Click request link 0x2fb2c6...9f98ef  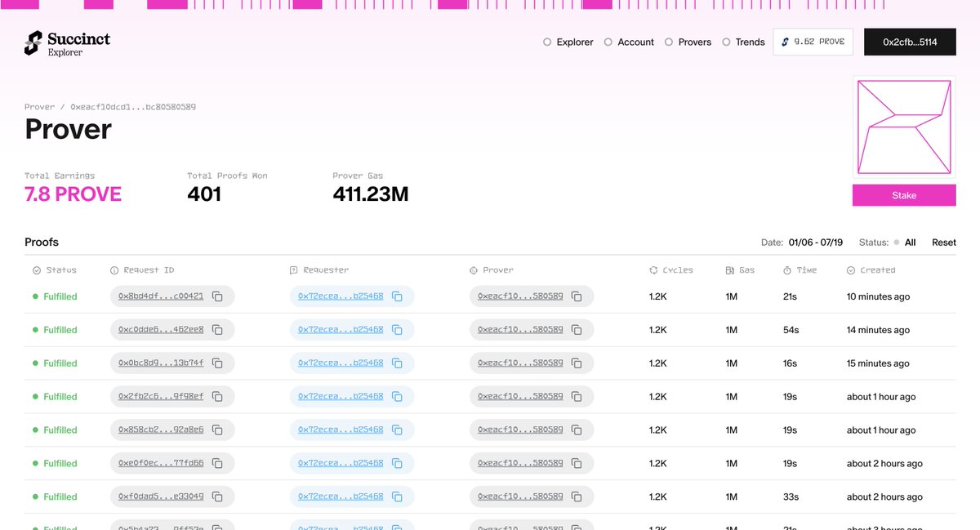coord(161,397)
